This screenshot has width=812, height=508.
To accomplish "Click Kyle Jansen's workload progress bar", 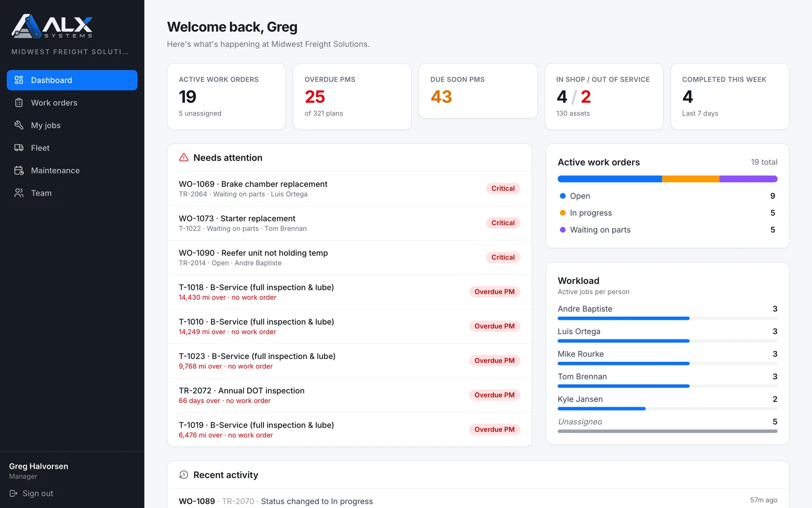I will (x=668, y=409).
